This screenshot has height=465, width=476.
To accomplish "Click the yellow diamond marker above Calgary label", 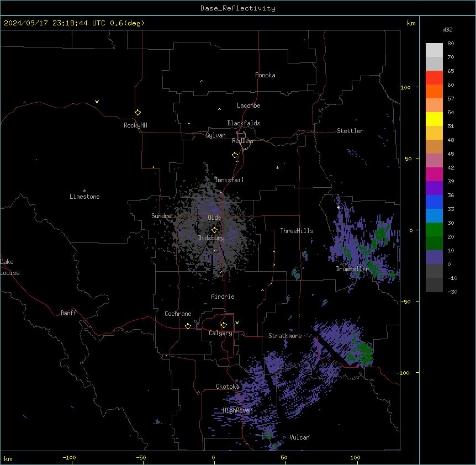I will click(224, 325).
